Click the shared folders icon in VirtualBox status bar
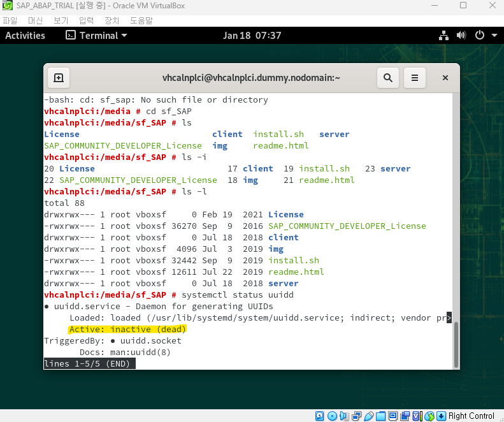504x422 pixels. [380, 416]
